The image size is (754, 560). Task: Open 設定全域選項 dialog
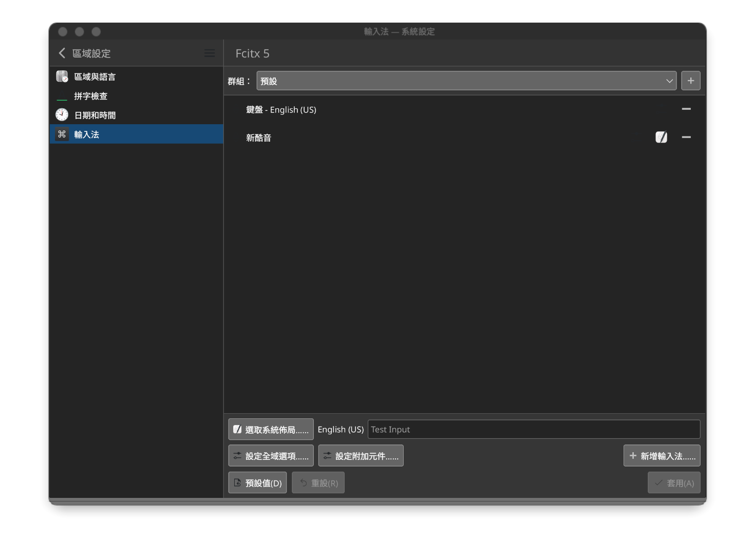tap(271, 456)
